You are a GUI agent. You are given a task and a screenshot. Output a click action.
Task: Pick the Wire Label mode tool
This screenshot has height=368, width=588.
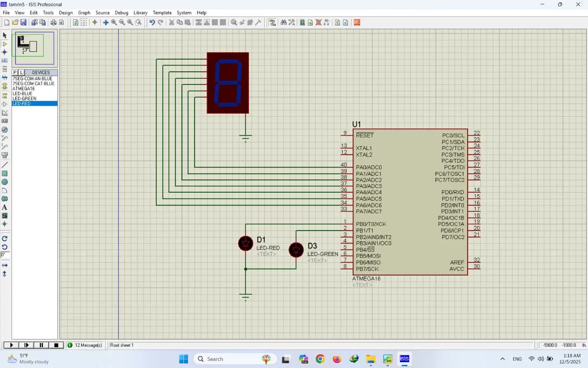point(5,61)
